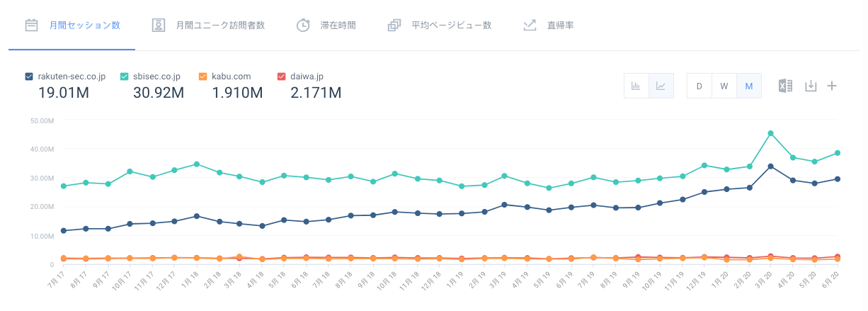Uncheck the rakuten-sec.co.jp legend checkbox

[28, 77]
